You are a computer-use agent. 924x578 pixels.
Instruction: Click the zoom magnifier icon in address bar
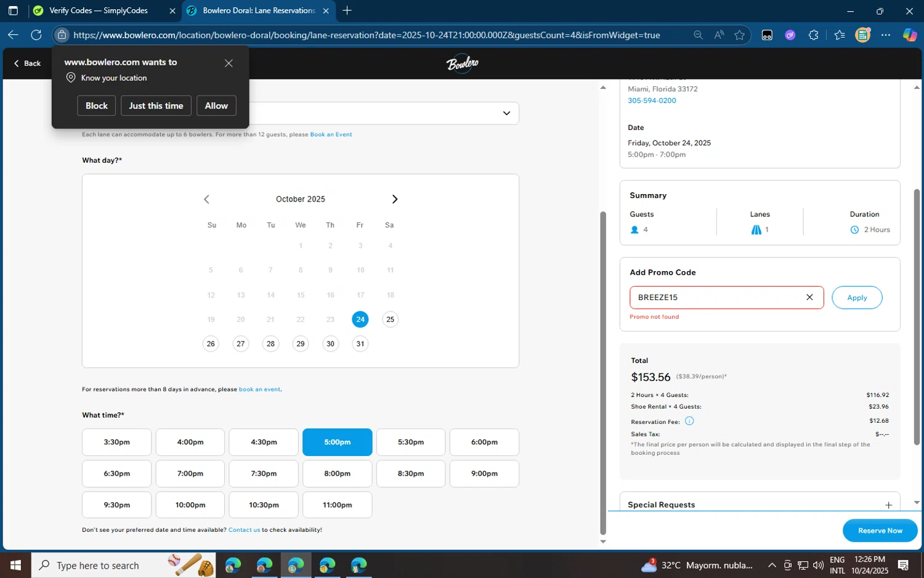[698, 35]
